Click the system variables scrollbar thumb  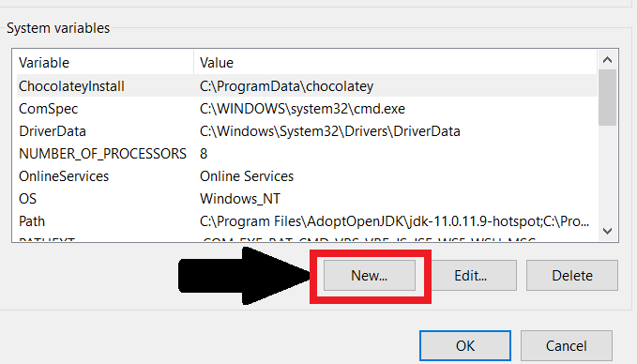pos(607,98)
